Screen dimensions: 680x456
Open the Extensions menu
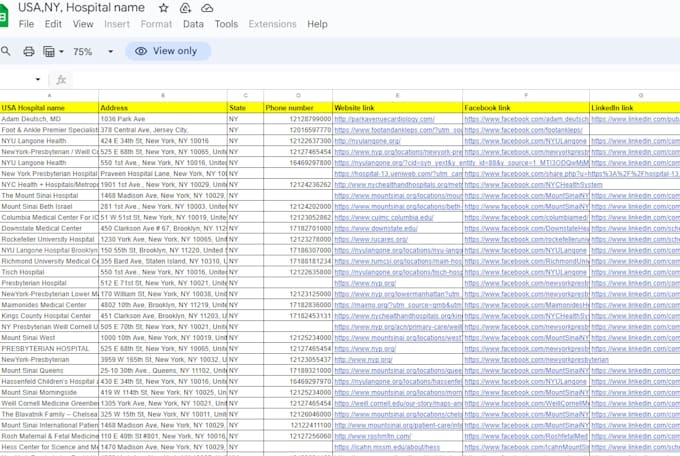pyautogui.click(x=272, y=24)
